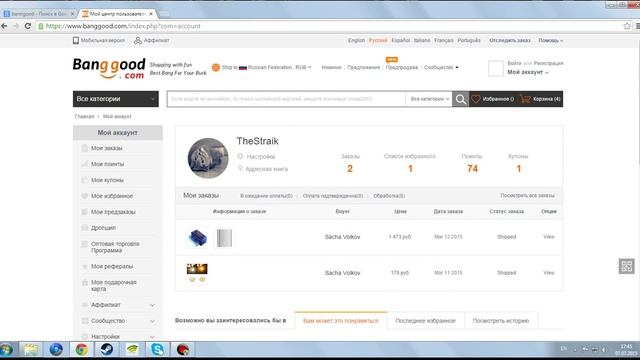Open the Аффилиат link in top bar
This screenshot has width=640, height=360.
click(x=152, y=40)
